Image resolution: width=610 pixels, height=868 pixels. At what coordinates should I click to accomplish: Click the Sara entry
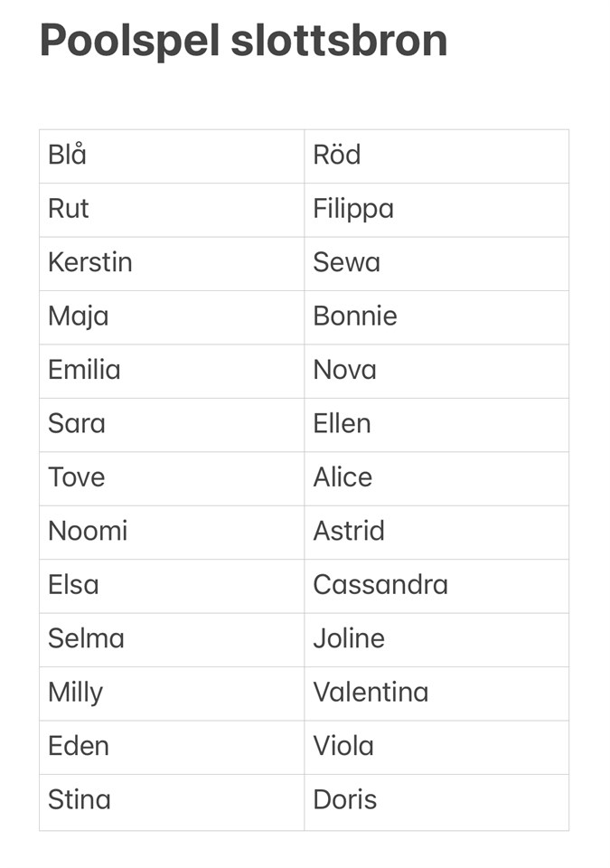(x=77, y=423)
